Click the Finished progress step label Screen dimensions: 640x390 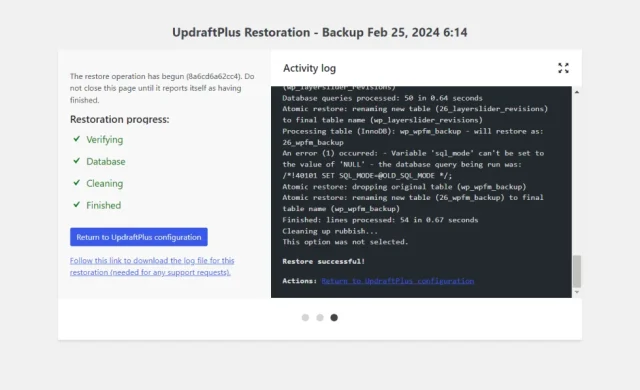pyautogui.click(x=104, y=205)
